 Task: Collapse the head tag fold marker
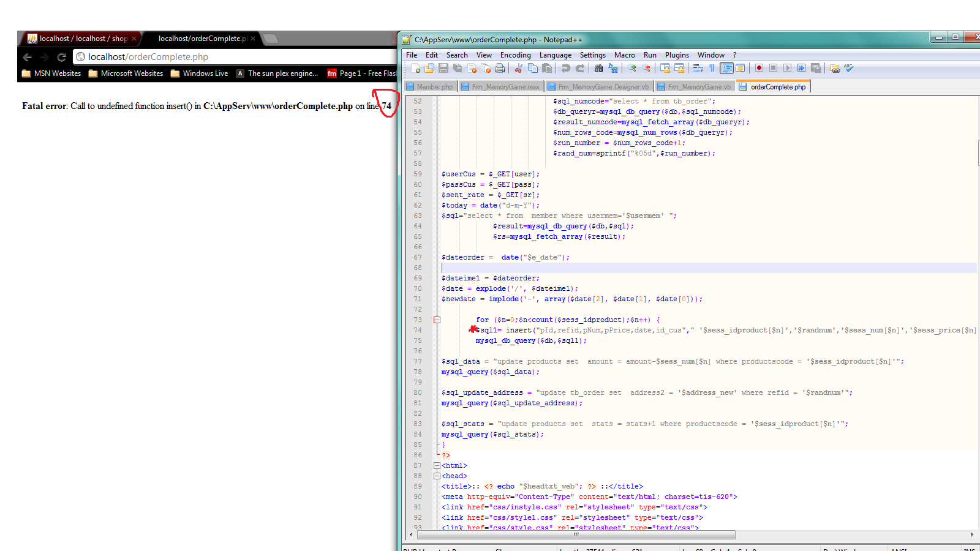(437, 476)
